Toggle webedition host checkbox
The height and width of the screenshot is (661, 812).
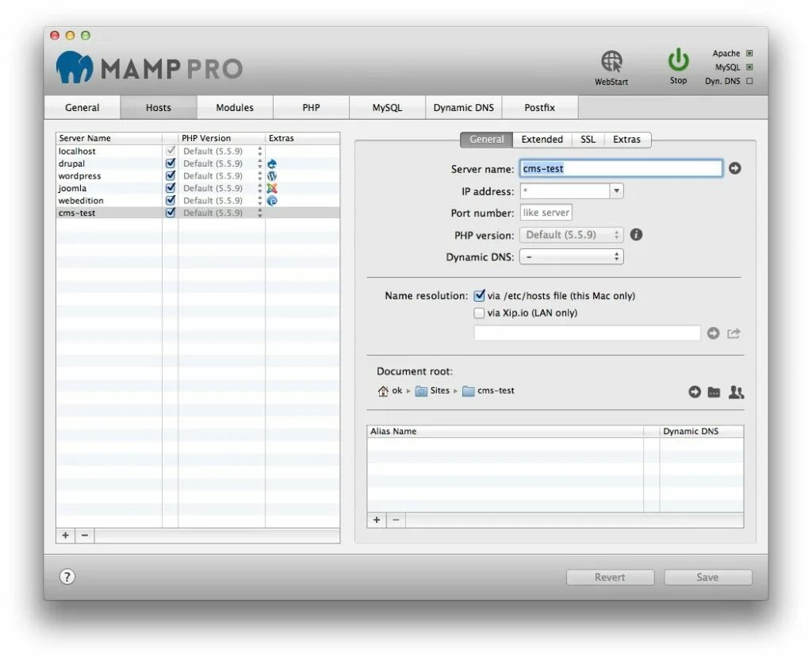pos(170,201)
